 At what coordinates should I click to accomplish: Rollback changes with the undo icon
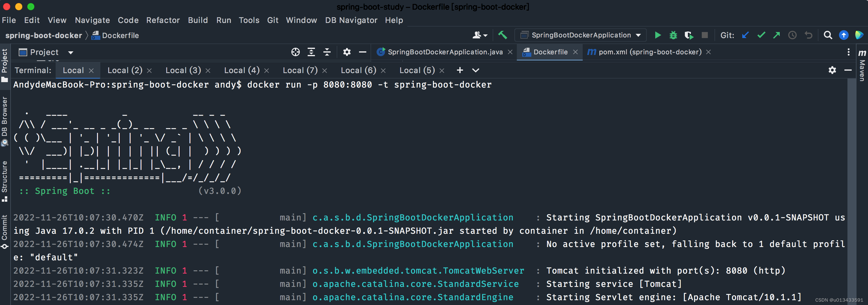point(808,35)
